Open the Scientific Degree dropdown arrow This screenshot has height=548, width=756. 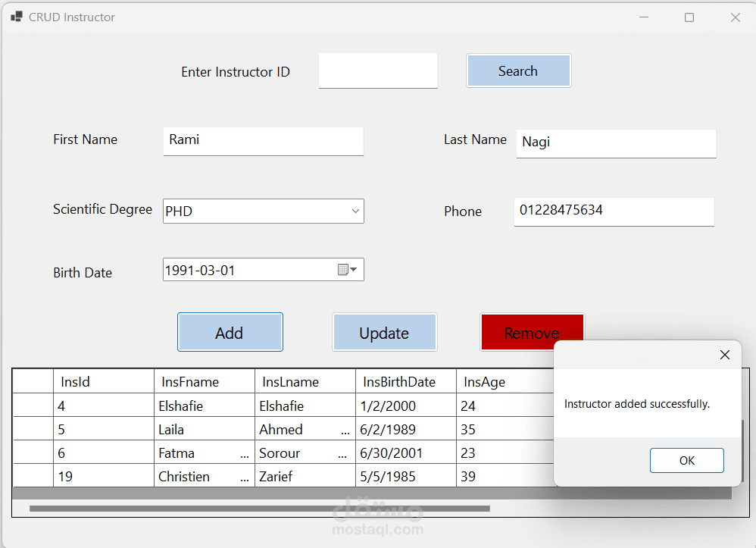355,211
